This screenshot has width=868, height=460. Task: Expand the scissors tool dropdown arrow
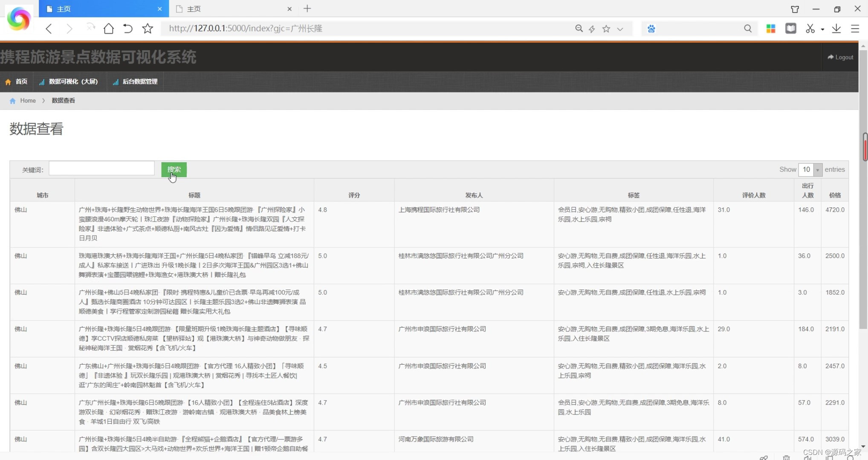pyautogui.click(x=822, y=29)
